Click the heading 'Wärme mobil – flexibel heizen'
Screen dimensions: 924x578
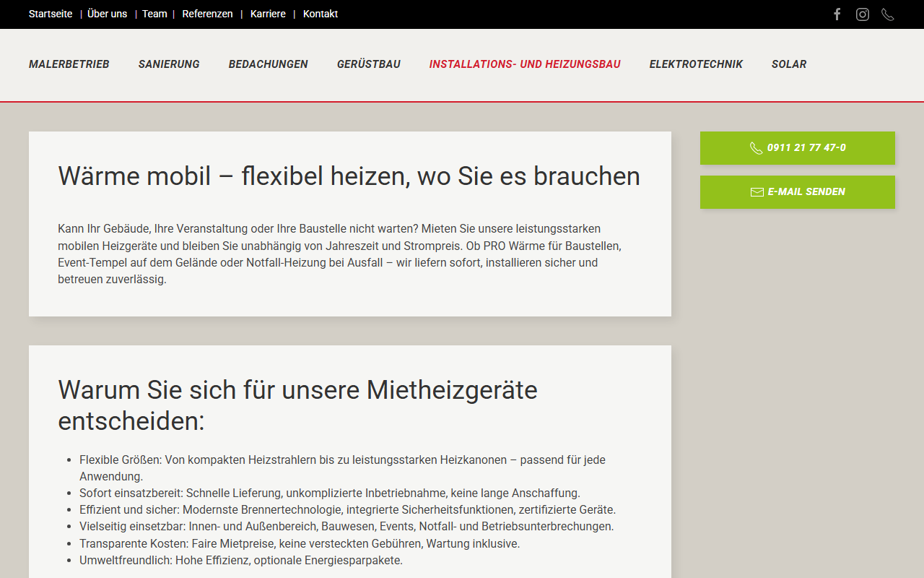(x=349, y=176)
